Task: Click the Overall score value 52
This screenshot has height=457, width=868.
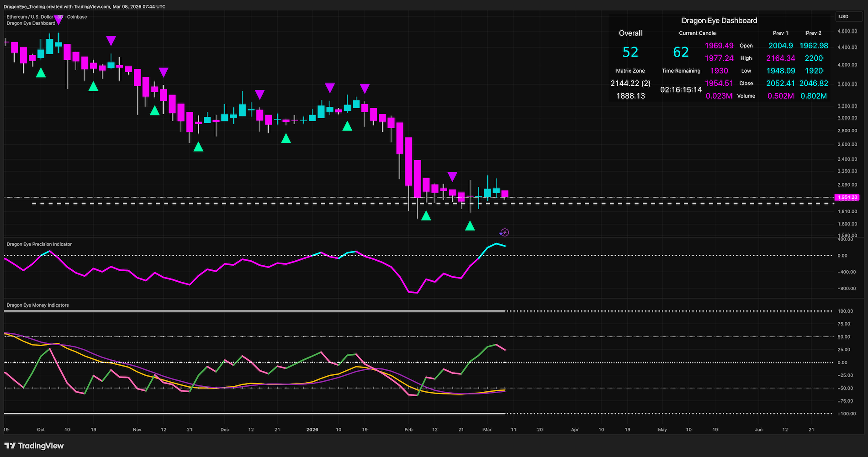Action: [x=630, y=52]
